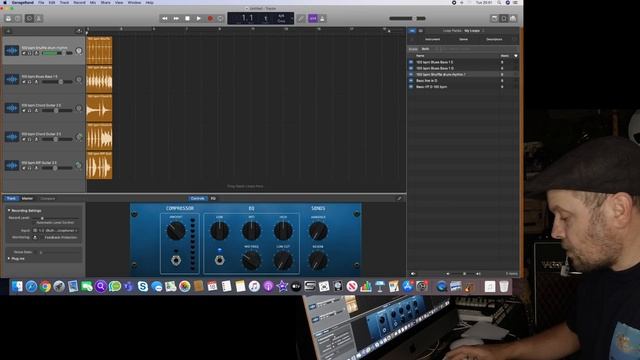640x360 pixels.
Task: Open the Scale Both dropdown
Action: [426, 49]
